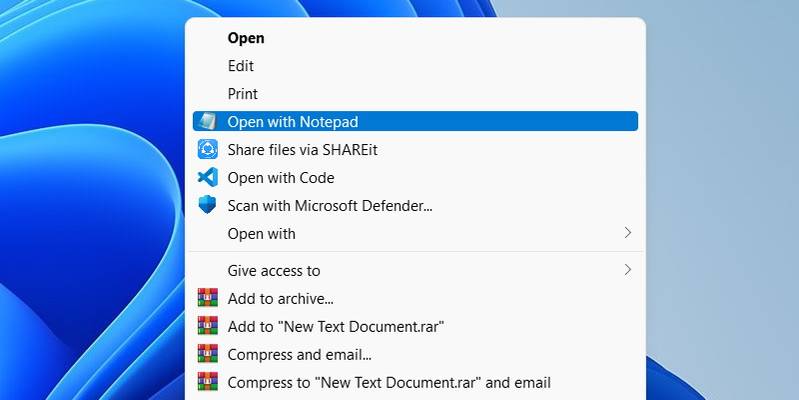This screenshot has height=400, width=799.
Task: Choose Open with Code
Action: [x=415, y=177]
